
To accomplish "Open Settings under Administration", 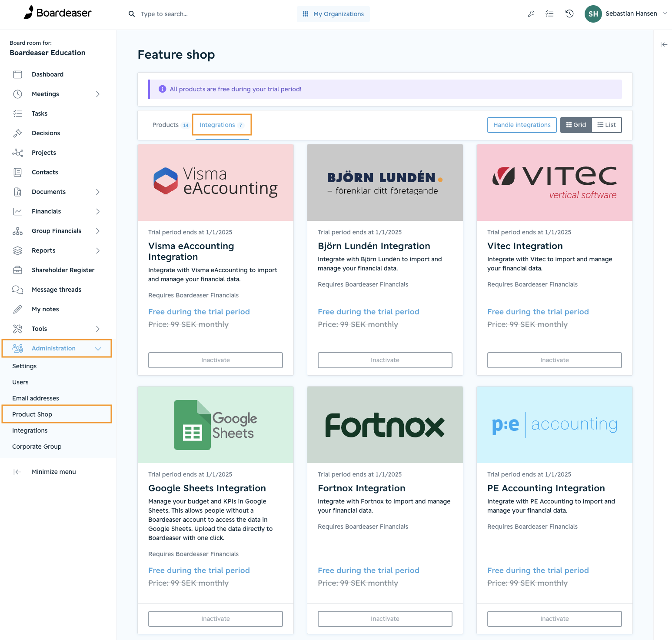I will [24, 366].
